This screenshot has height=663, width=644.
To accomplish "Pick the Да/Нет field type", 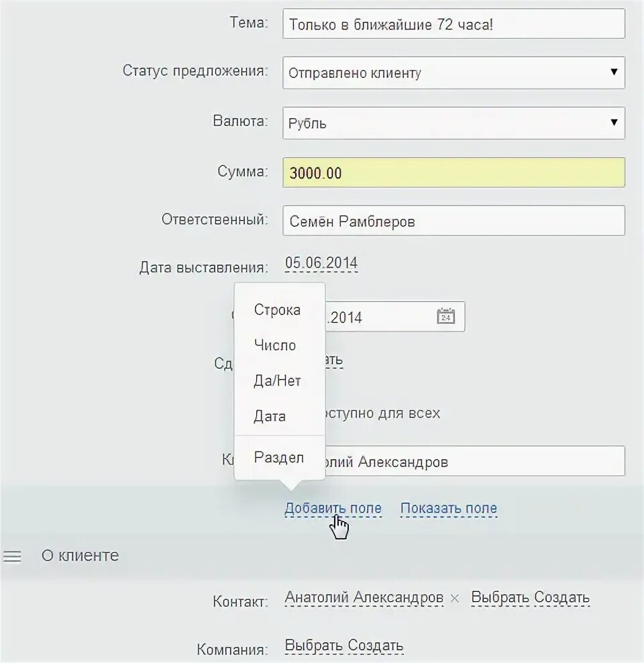I will [277, 381].
